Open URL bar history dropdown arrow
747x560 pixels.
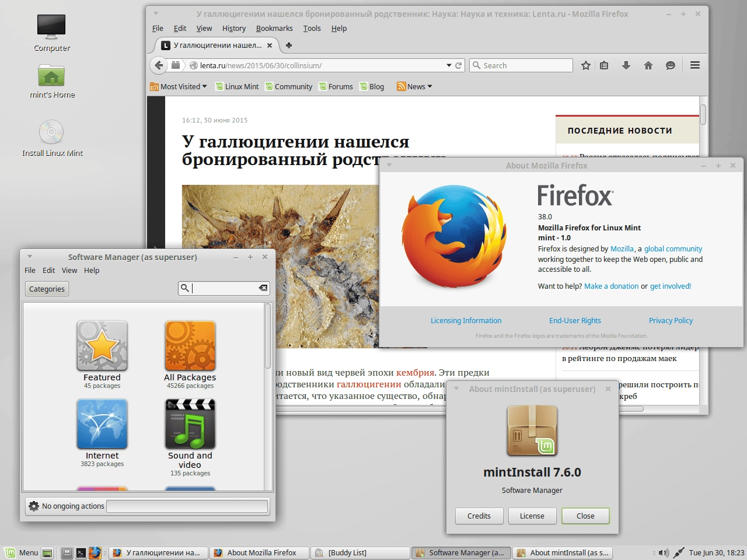click(449, 65)
